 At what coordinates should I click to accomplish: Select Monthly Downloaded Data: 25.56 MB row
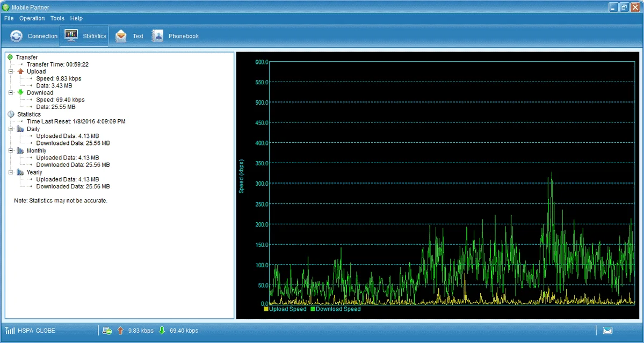pos(73,165)
